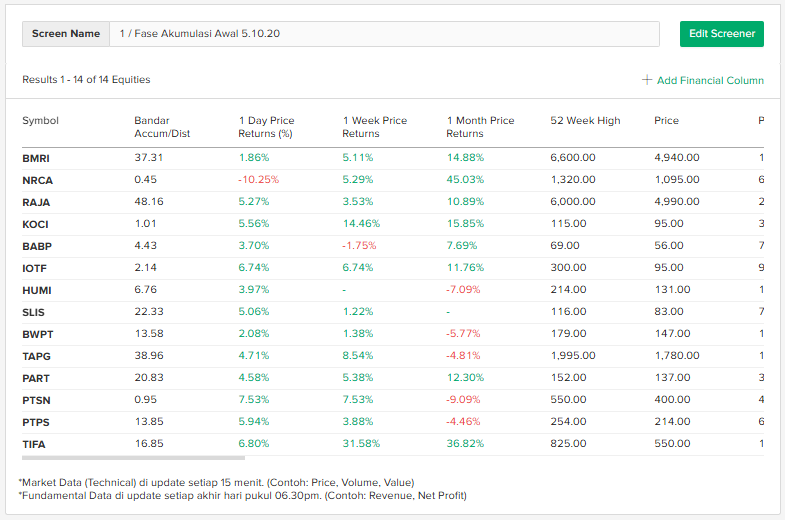This screenshot has width=785, height=520.
Task: Sort by the 52 Week High header
Action: click(585, 121)
